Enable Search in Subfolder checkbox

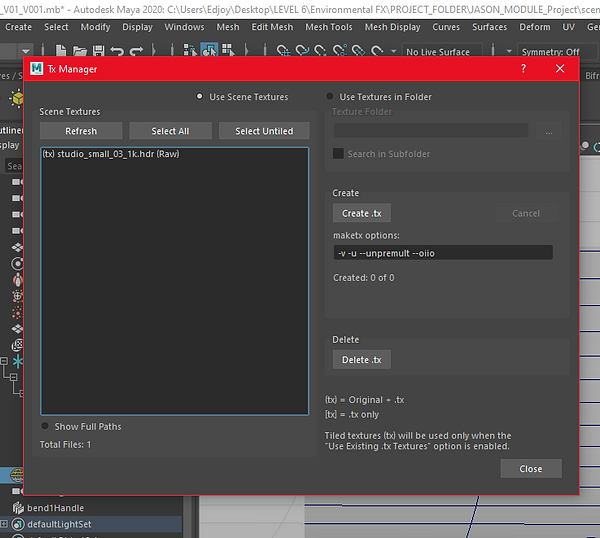(338, 154)
